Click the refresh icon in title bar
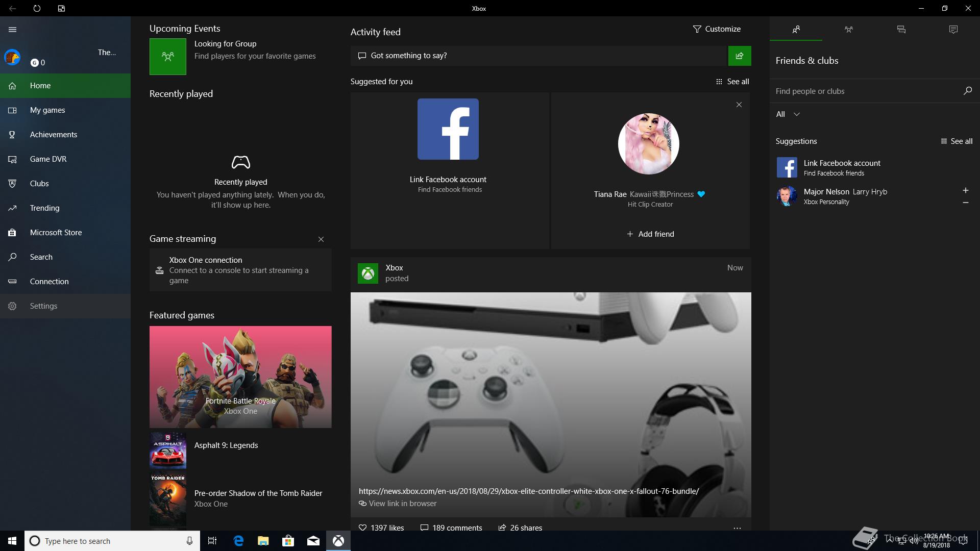The width and height of the screenshot is (980, 551). click(37, 8)
